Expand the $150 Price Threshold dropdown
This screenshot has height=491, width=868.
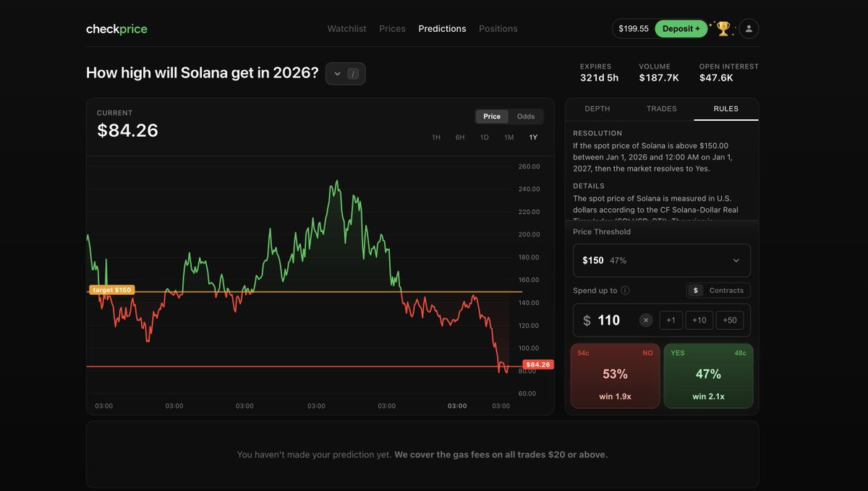662,260
